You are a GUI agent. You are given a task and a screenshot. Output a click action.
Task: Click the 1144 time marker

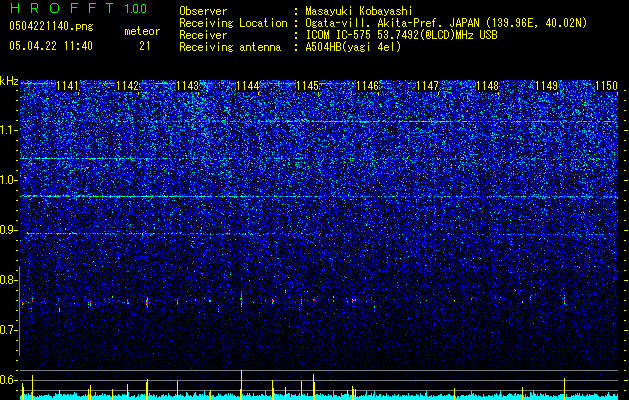click(x=248, y=86)
